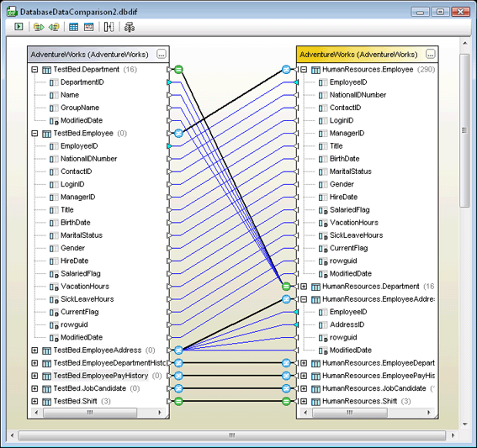
Task: Click the blue icon beside TestBed.EmployeePayHistory
Action: [x=178, y=376]
